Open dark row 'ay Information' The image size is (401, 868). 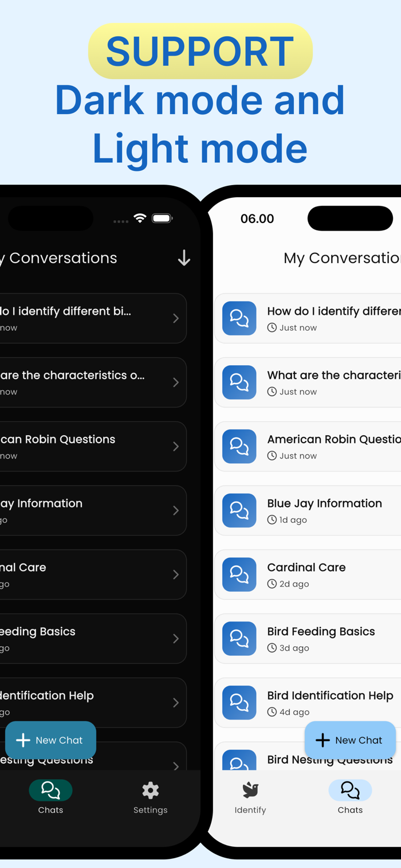click(93, 510)
